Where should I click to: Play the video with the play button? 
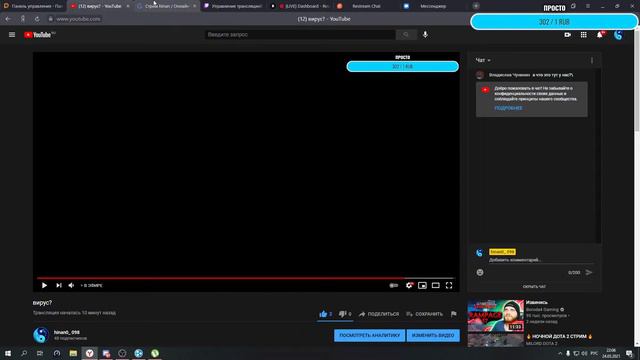coord(44,285)
